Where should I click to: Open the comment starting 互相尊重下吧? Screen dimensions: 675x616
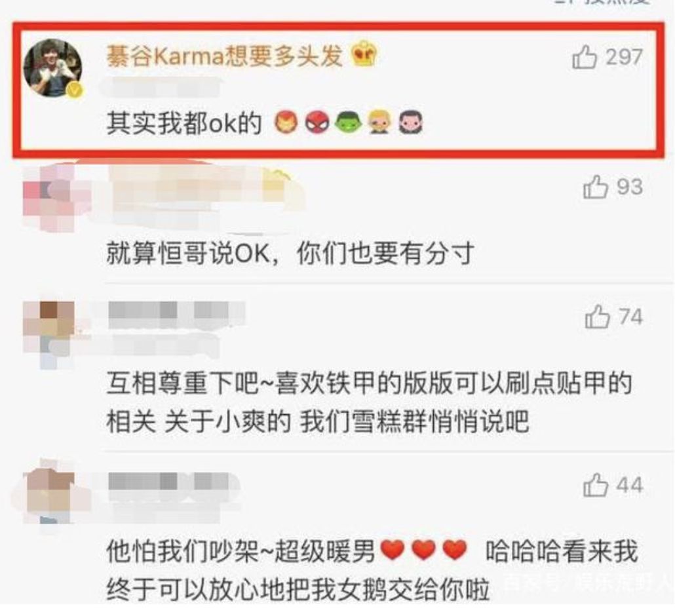[369, 402]
